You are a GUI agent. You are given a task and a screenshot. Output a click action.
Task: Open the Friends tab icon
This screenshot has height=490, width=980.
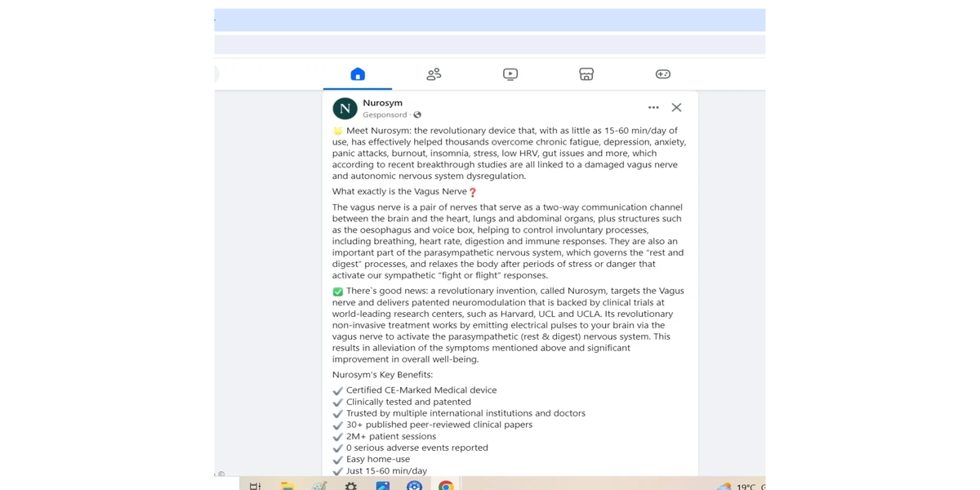point(434,74)
